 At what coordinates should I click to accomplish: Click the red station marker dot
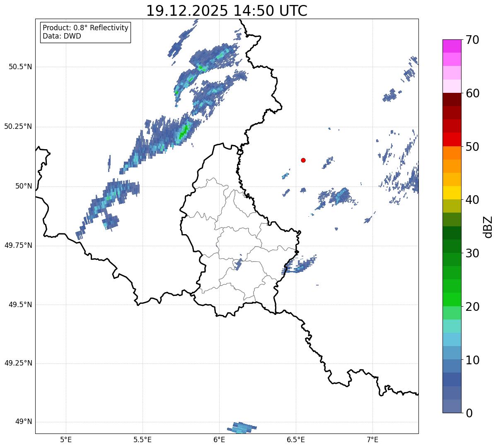[x=303, y=160]
